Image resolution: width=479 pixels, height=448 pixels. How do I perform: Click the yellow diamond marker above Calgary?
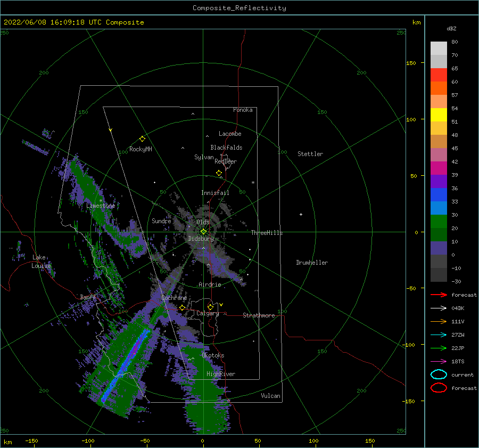click(x=210, y=307)
